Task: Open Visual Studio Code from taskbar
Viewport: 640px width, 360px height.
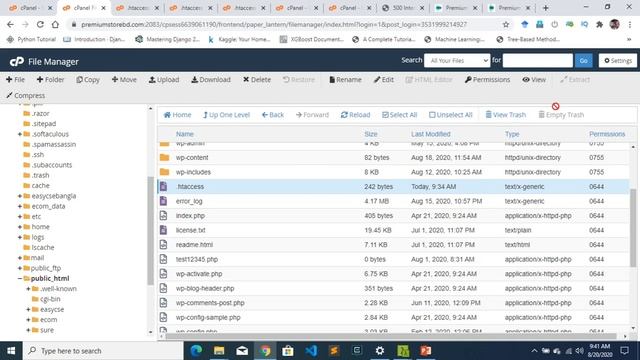Action: (x=311, y=351)
